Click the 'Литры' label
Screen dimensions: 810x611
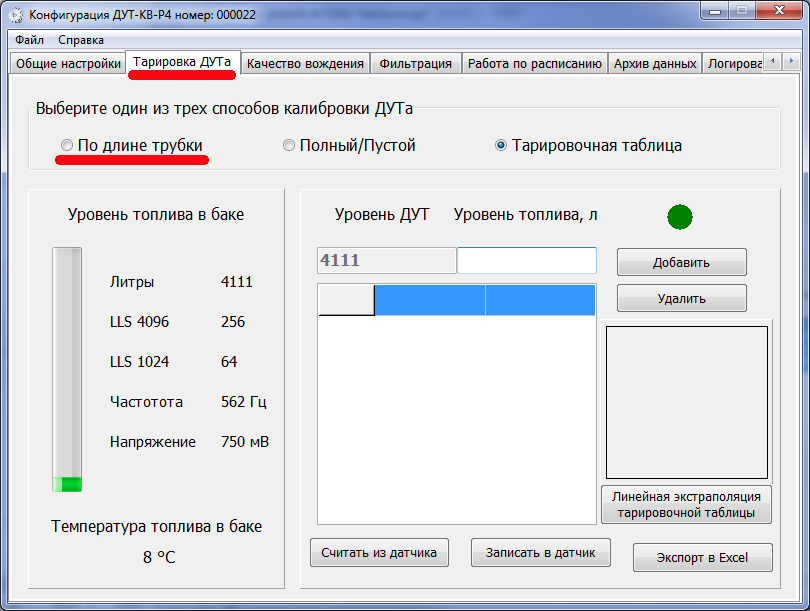tap(132, 282)
